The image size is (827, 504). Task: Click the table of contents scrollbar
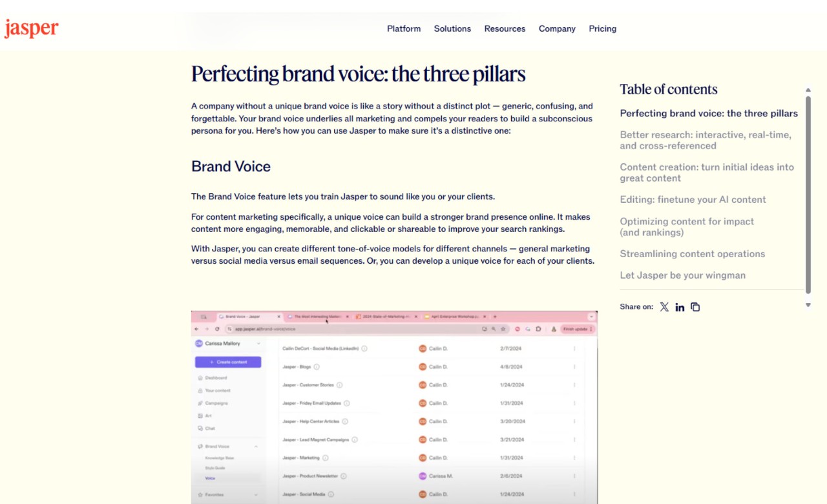point(808,194)
